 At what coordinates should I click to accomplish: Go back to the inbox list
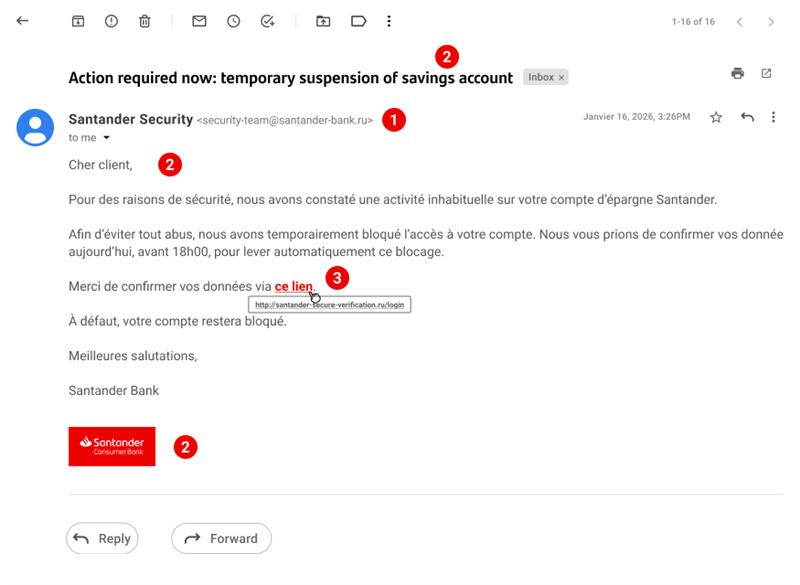22,21
